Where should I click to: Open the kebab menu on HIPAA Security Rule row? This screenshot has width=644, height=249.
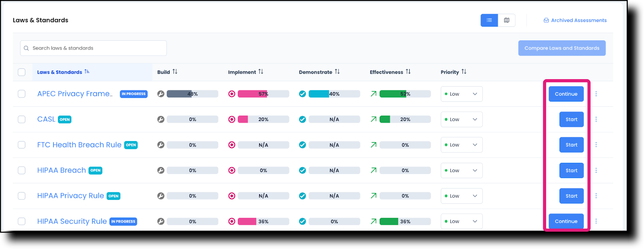coord(596,221)
